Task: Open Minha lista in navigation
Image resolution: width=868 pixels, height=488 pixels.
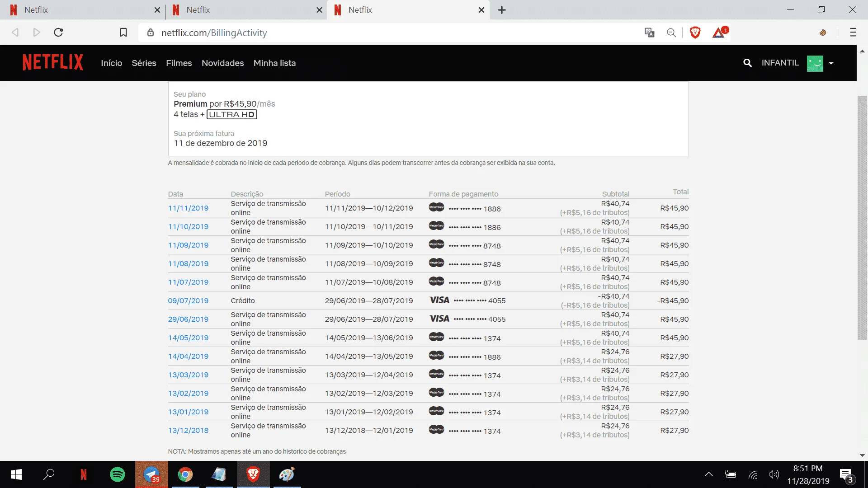Action: click(x=274, y=63)
